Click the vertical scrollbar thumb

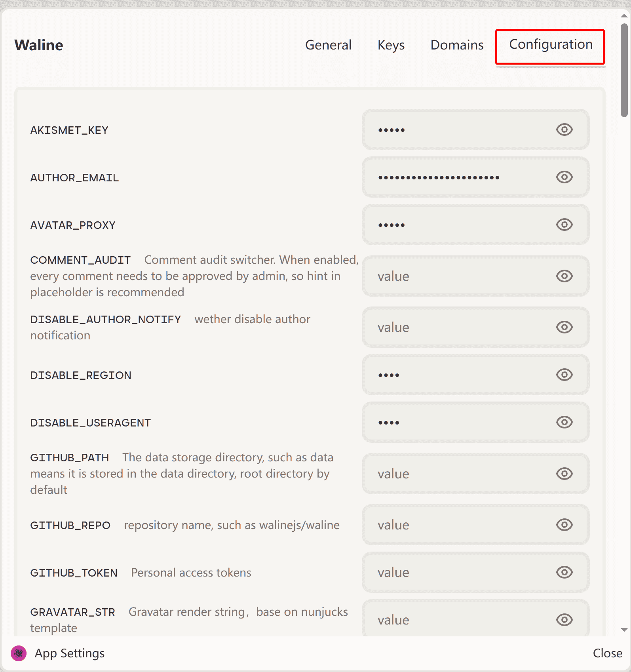(x=624, y=70)
